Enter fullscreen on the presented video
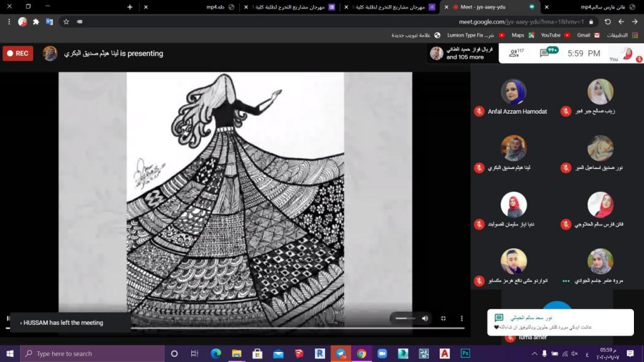 click(x=443, y=319)
